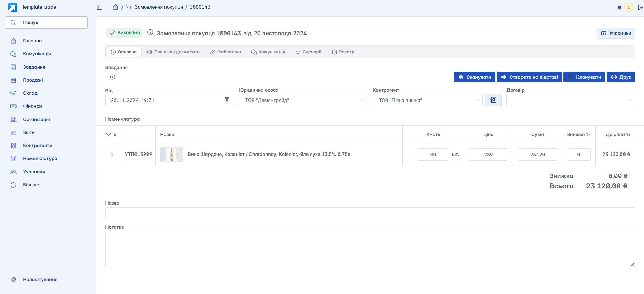
Task: Click the search magnifier icon
Action: click(x=13, y=23)
